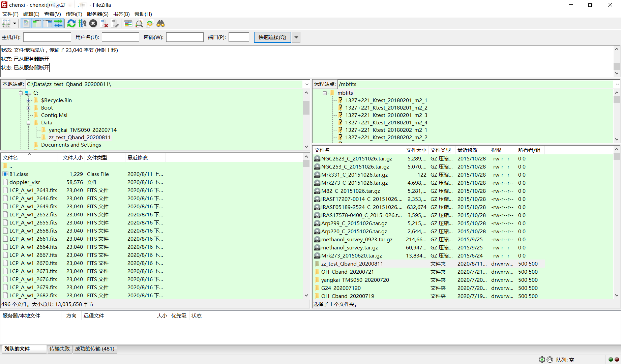Collapse the Data folder in local tree
This screenshot has height=364, width=621.
29,123
